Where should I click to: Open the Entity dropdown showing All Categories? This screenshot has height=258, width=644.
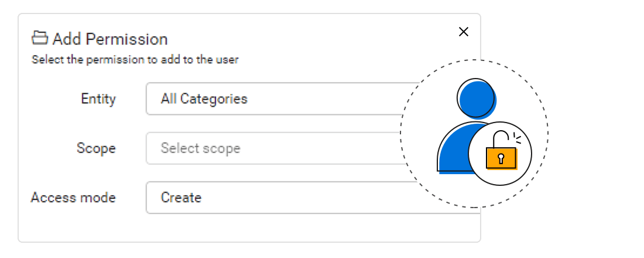tap(275, 99)
